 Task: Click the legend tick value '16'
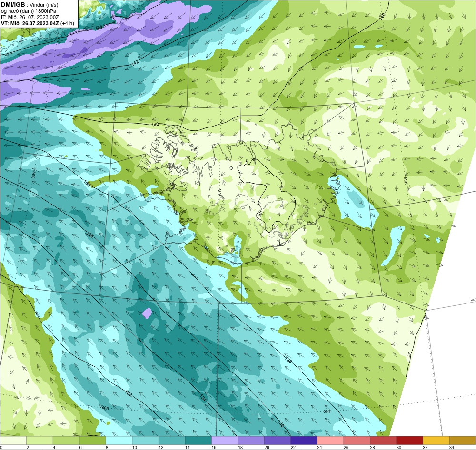214,447
